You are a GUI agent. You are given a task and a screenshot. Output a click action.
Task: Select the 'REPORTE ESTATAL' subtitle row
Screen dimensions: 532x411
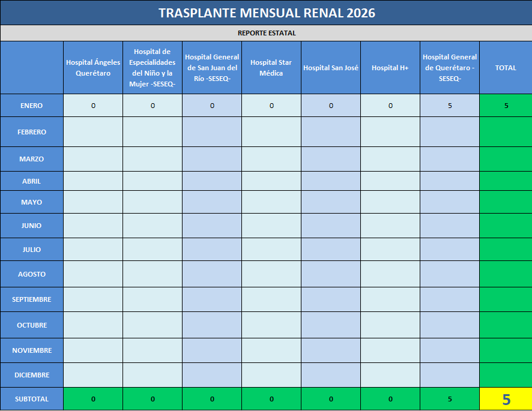point(266,33)
